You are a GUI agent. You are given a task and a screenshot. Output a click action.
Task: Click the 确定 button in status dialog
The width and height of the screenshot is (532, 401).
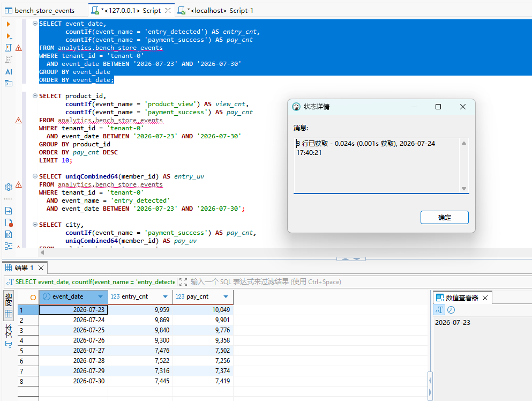point(445,217)
